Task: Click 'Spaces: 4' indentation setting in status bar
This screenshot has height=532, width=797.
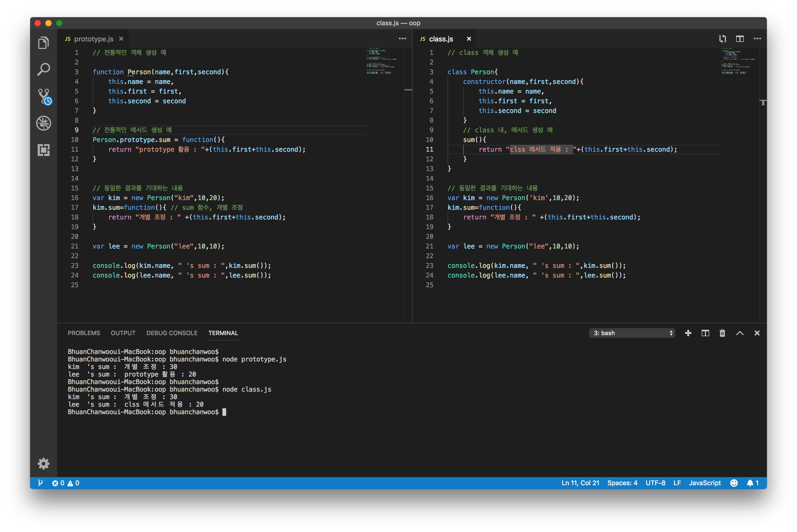Action: [622, 483]
